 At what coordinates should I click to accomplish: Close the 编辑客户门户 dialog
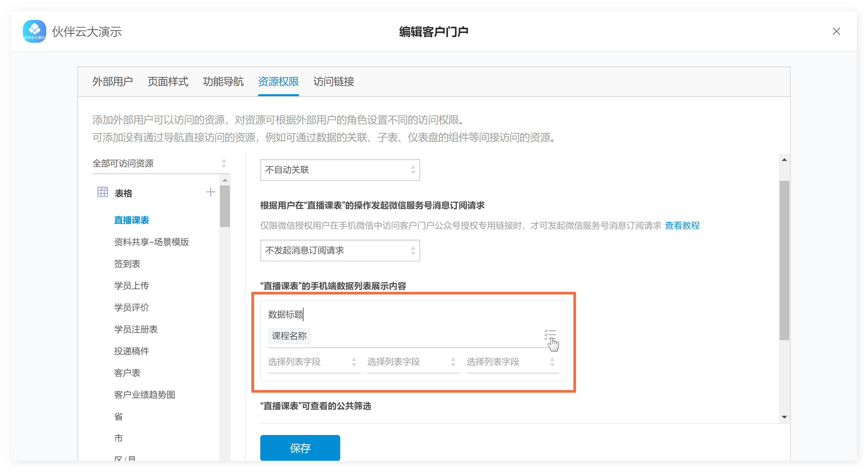(836, 31)
